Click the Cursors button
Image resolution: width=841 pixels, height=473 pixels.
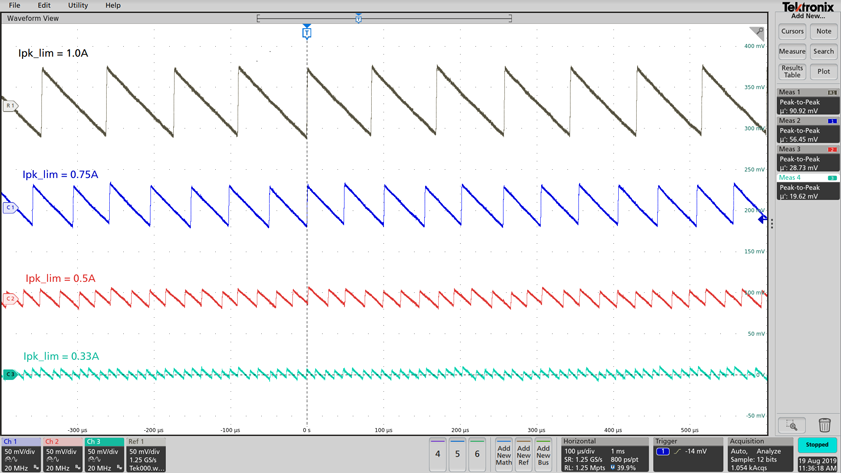tap(792, 31)
